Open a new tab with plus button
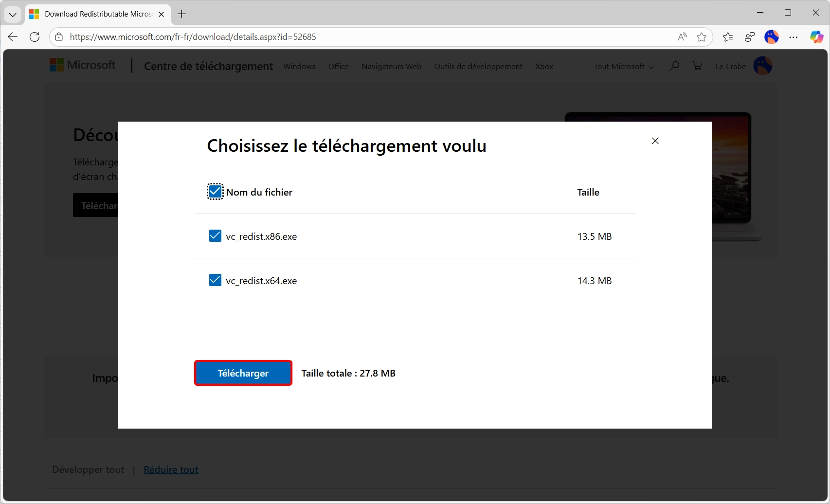Screen dimensions: 830x504 pyautogui.click(x=182, y=14)
